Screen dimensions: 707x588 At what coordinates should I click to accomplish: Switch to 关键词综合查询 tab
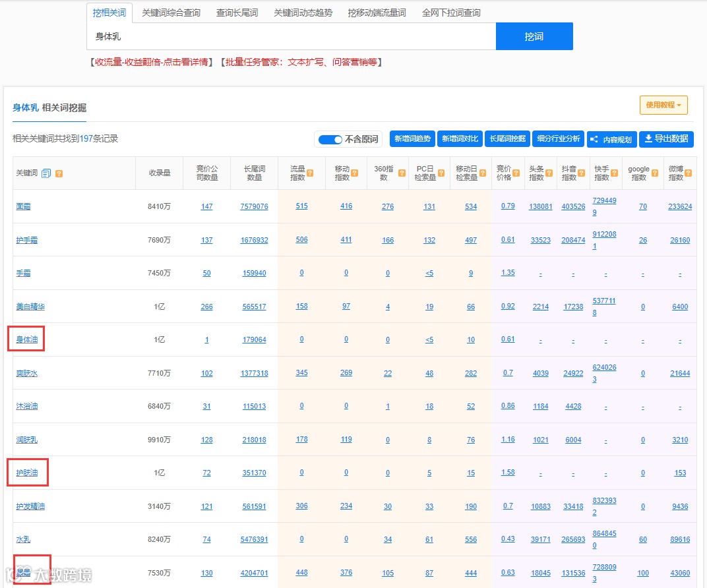[x=171, y=13]
